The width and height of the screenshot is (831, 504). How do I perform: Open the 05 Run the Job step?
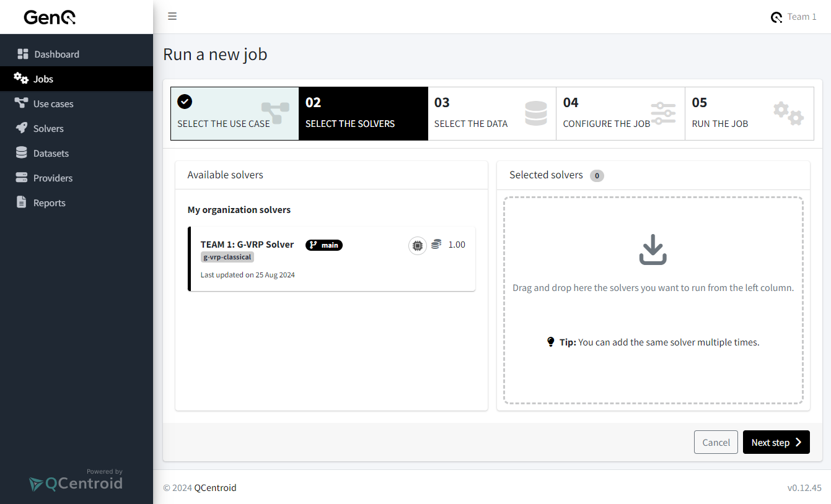point(749,113)
